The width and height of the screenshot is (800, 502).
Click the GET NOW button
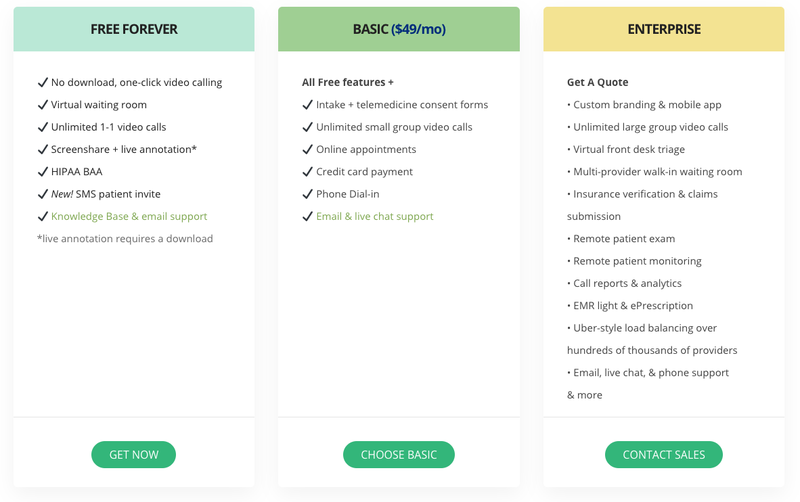[134, 455]
